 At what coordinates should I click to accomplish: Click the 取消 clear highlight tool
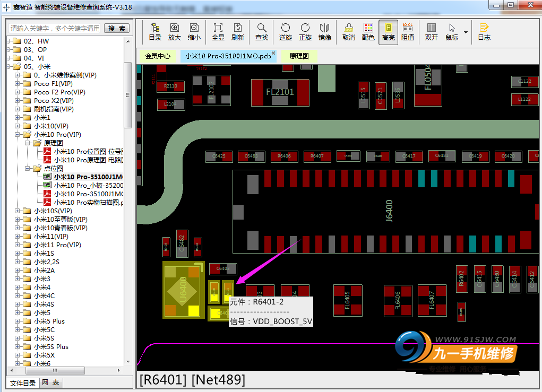(x=349, y=32)
